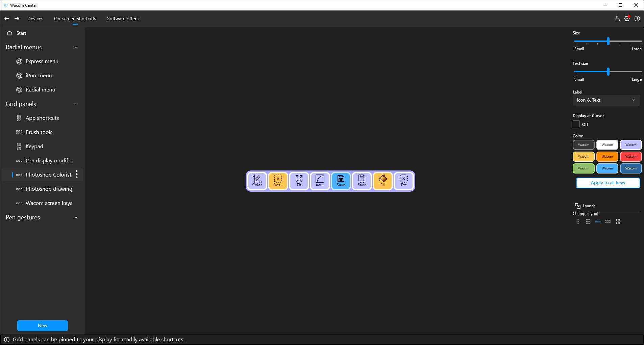This screenshot has height=345, width=644.
Task: Choose the two-column layout icon
Action: click(x=588, y=221)
